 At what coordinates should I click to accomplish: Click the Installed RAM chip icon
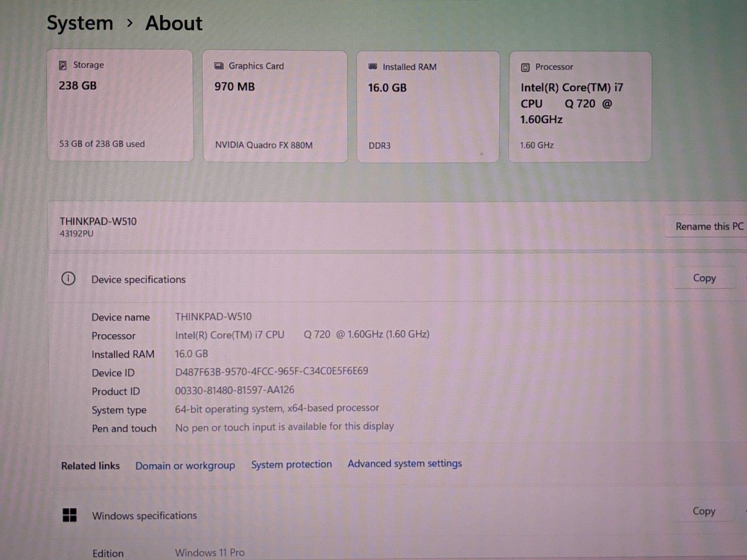click(373, 67)
